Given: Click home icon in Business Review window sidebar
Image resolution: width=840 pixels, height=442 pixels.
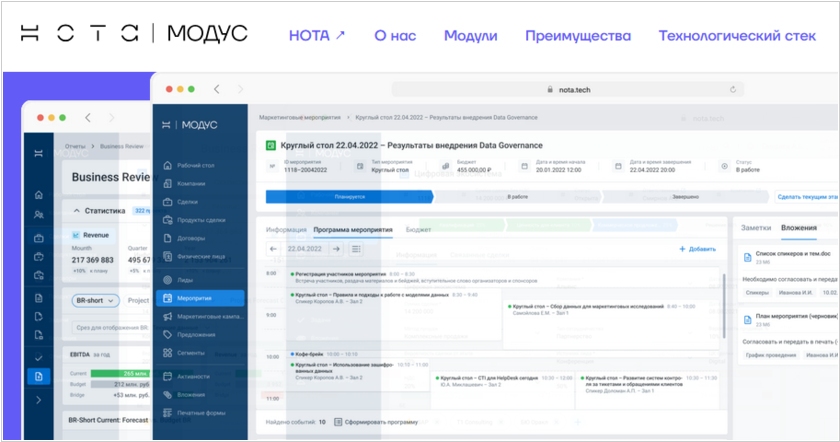Looking at the screenshot, I should pyautogui.click(x=39, y=195).
